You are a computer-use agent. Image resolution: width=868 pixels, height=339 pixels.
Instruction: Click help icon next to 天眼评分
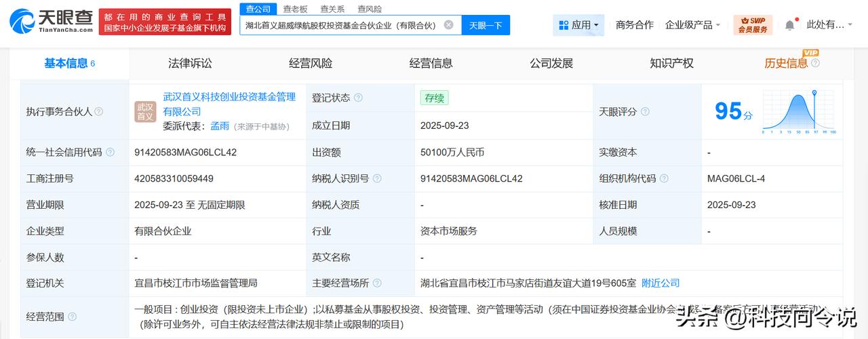pos(645,112)
